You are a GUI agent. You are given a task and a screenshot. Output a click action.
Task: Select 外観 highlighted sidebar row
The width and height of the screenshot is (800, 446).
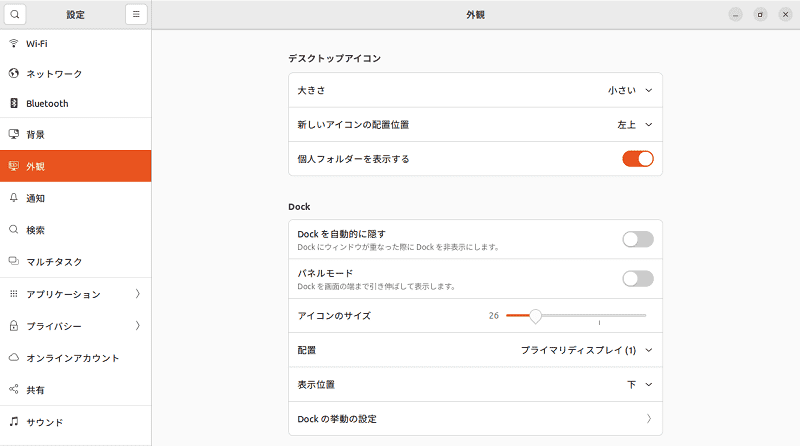76,166
